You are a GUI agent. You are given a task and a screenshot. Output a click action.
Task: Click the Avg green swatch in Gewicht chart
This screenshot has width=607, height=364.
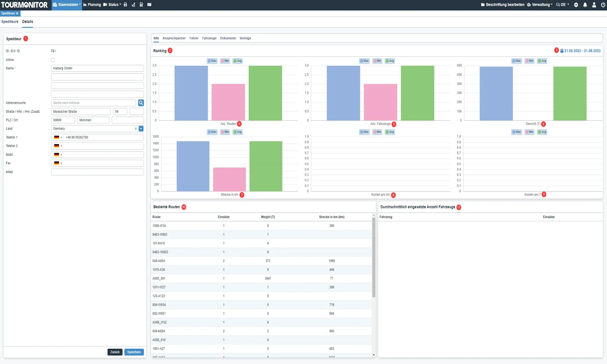pyautogui.click(x=539, y=61)
